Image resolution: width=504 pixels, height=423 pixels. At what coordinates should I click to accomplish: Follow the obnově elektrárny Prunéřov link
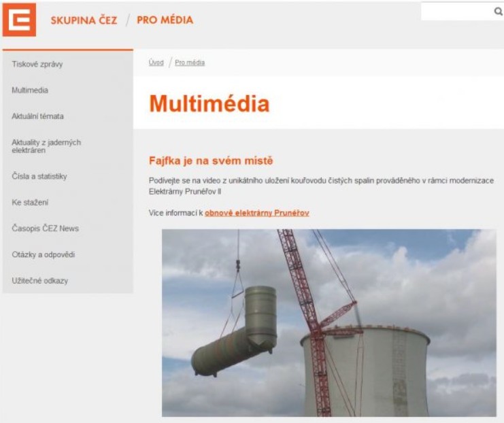(256, 213)
